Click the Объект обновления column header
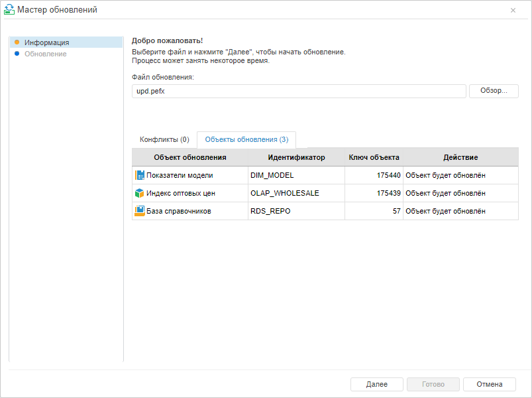Screen dimensions: 532x398 click(190, 157)
